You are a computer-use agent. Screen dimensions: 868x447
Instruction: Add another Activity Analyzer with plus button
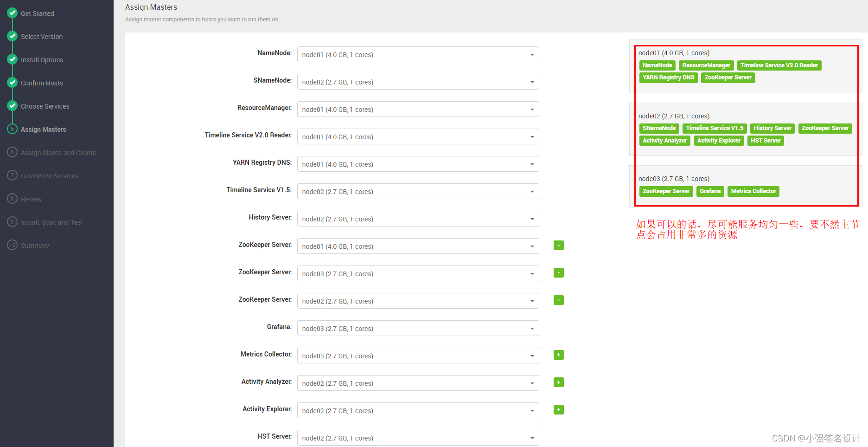(x=559, y=382)
